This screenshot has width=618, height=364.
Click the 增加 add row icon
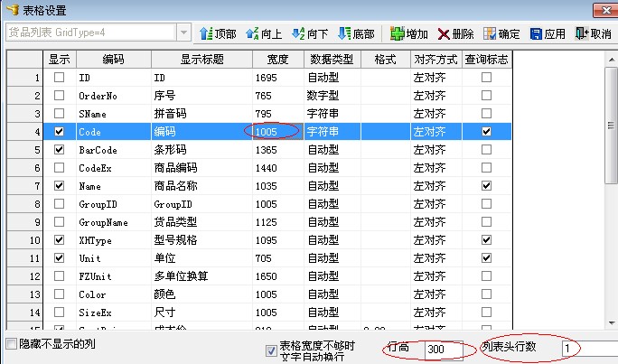coord(398,33)
